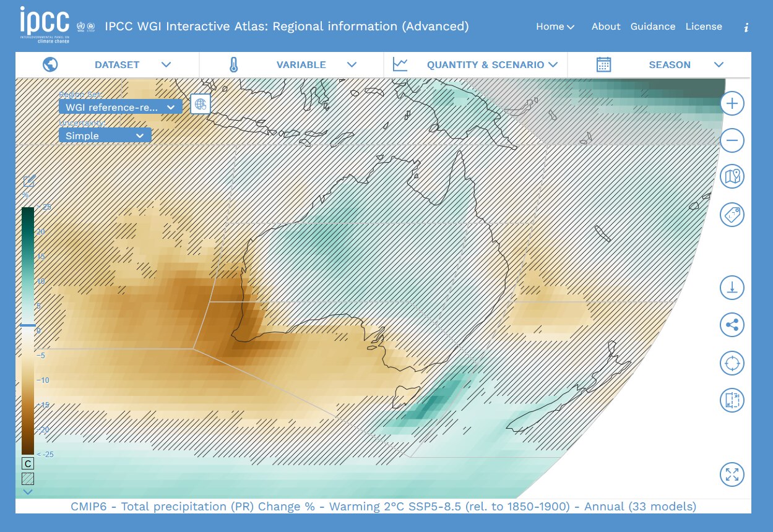Click the share icon
773x532 pixels.
point(732,325)
